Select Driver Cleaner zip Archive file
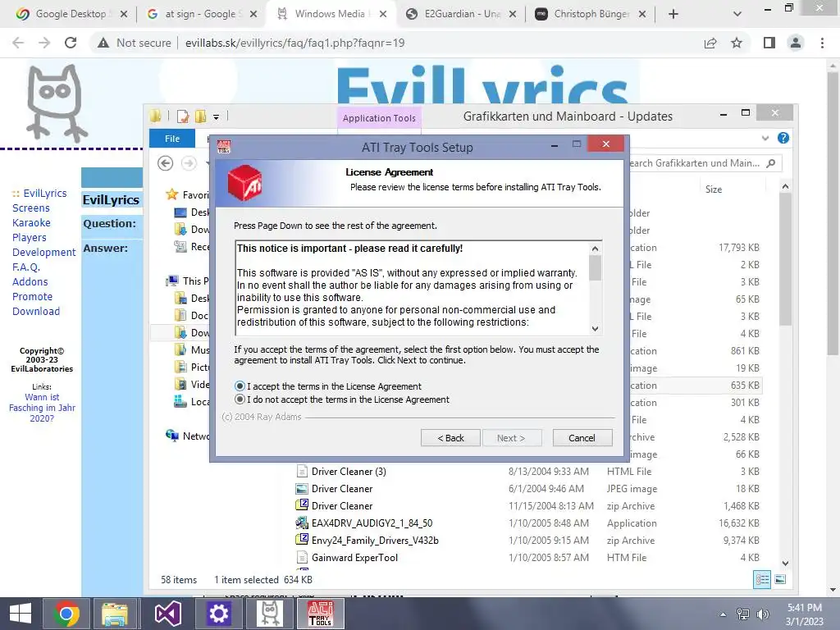The image size is (840, 630). [342, 505]
